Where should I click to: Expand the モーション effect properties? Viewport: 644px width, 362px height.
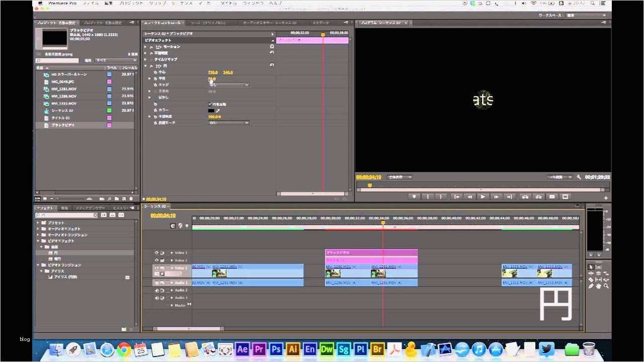(146, 47)
